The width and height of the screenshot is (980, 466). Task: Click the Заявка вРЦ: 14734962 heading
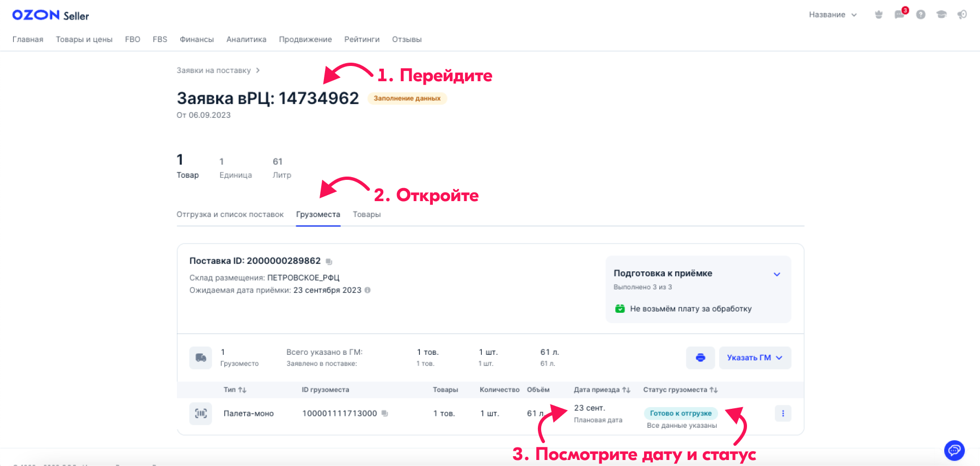click(268, 98)
